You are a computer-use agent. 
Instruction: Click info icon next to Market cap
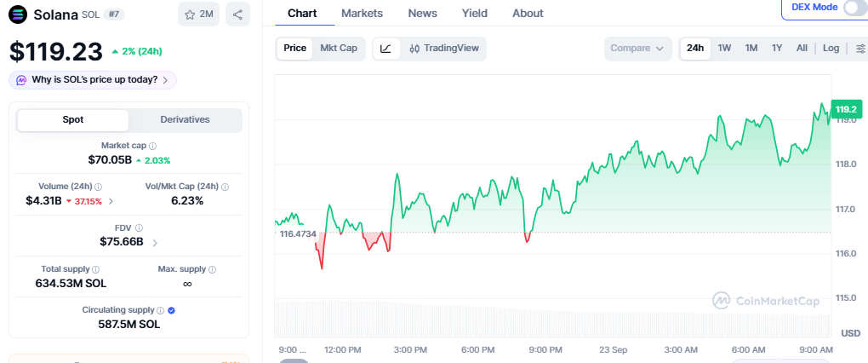153,146
